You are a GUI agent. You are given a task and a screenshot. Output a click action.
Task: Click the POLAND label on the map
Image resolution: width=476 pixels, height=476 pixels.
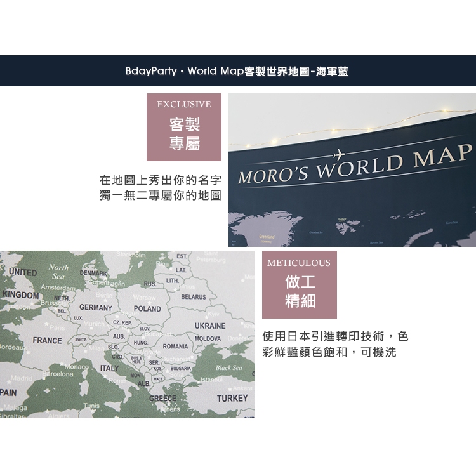click(147, 308)
